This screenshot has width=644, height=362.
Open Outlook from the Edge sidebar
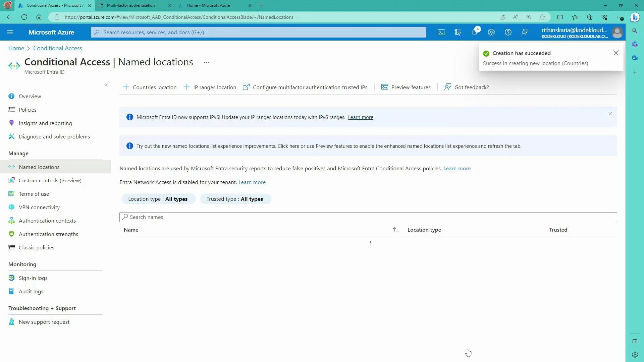(635, 58)
